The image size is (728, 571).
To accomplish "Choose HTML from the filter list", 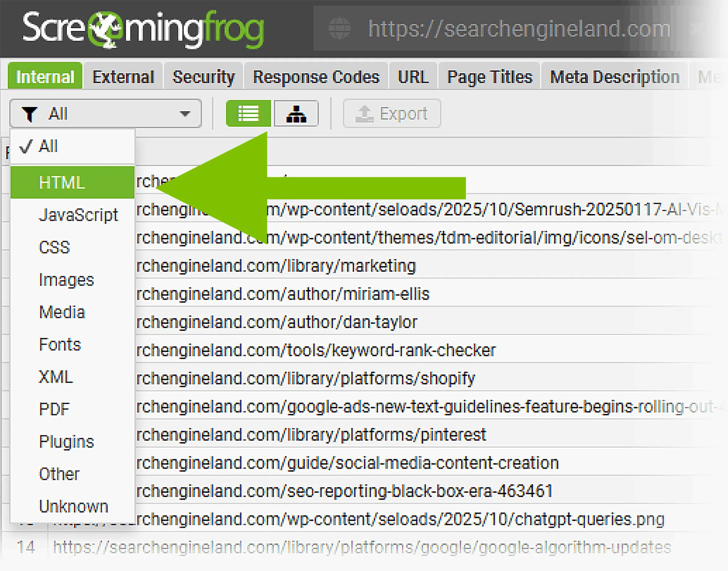I will (x=73, y=182).
